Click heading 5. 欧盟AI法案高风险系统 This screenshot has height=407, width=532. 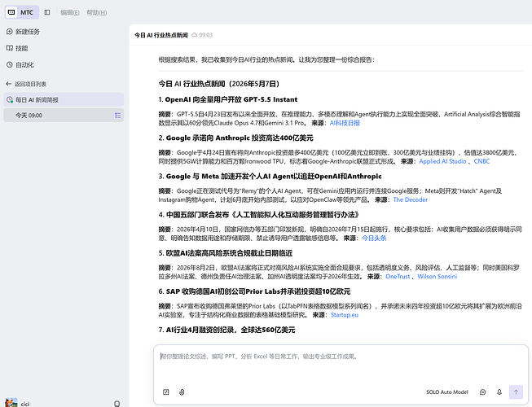pyautogui.click(x=226, y=253)
